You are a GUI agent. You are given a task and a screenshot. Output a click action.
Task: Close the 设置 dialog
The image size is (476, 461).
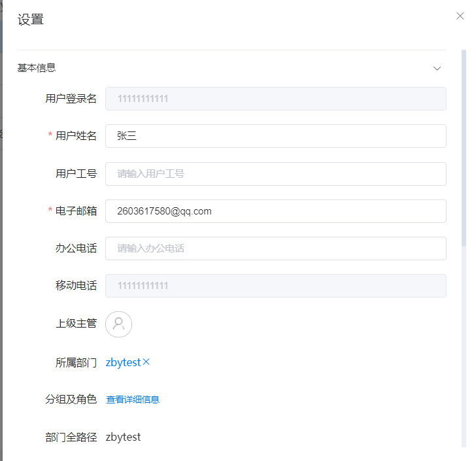(x=460, y=16)
